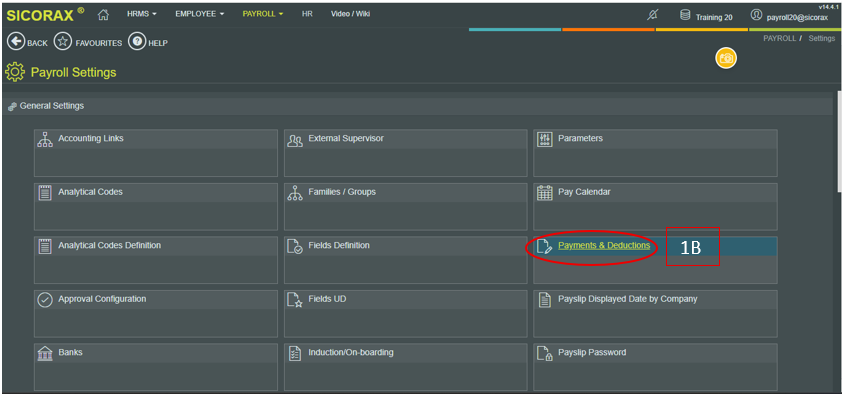This screenshot has width=845, height=397.
Task: Click the Training 20 database icon
Action: point(685,16)
